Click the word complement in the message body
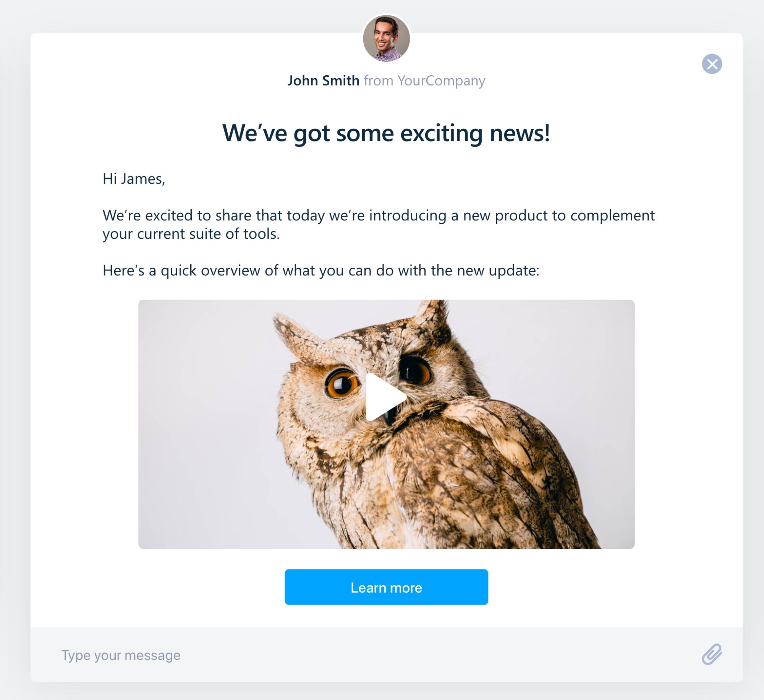 click(x=613, y=216)
